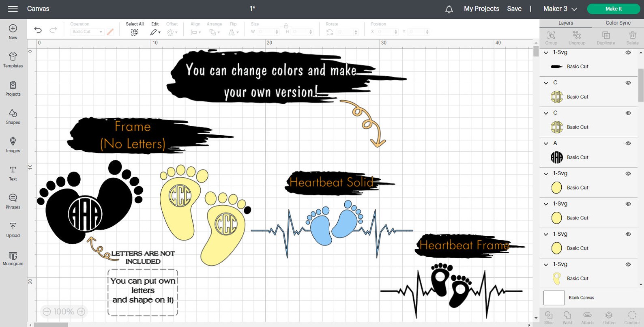Toggle visibility of the top 1-Svg layer
This screenshot has width=644, height=327.
tap(628, 52)
